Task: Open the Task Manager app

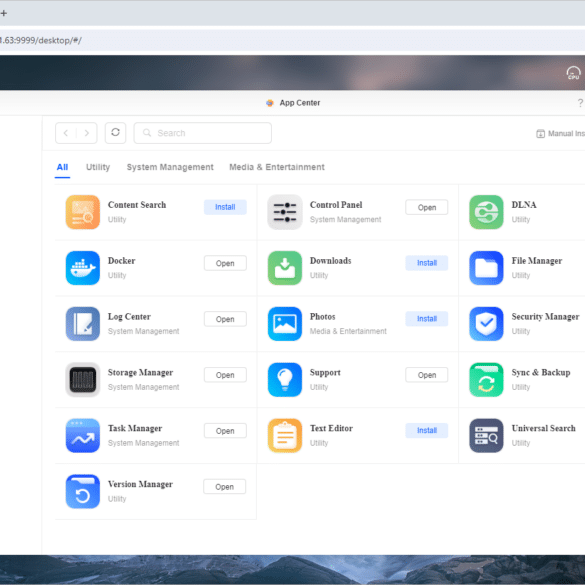Action: tap(225, 431)
